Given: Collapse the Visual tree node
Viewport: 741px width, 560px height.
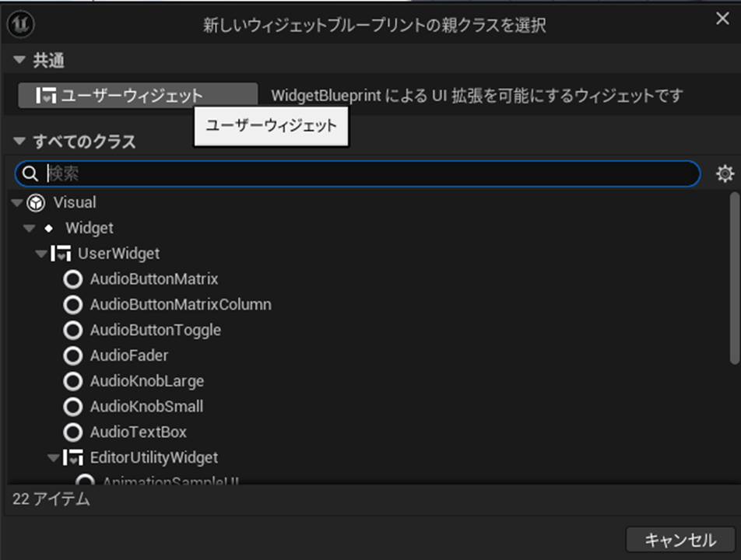Looking at the screenshot, I should pos(17,203).
